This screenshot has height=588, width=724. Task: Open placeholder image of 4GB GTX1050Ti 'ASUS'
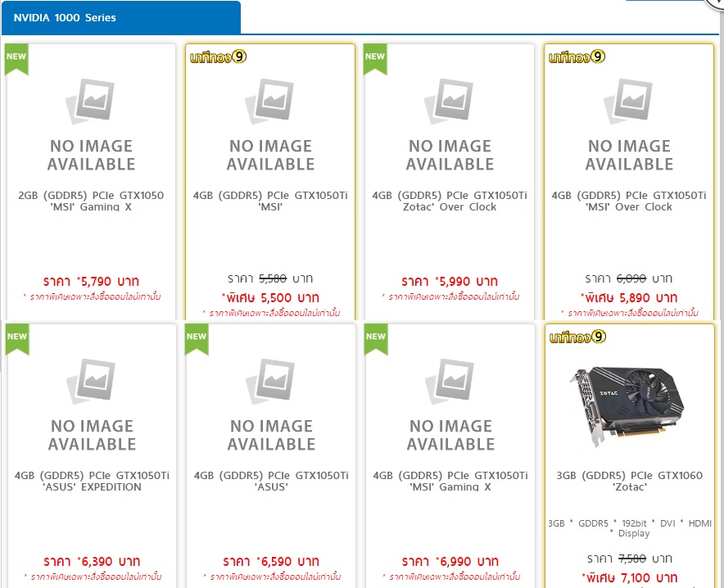pyautogui.click(x=272, y=405)
